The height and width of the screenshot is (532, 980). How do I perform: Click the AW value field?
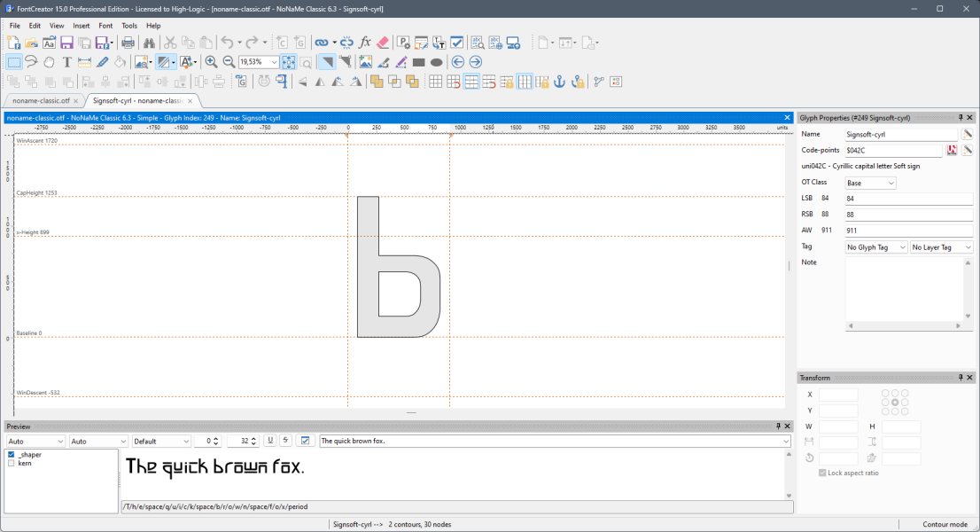pos(909,231)
